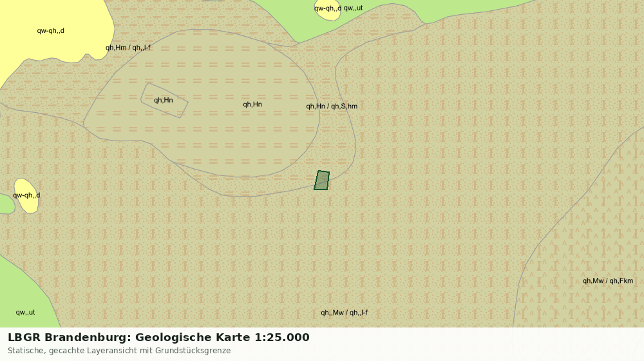644x361 pixels.
Task: Click the 'qw-qh,,d' label in small yellow patch at left
Action: click(26, 195)
